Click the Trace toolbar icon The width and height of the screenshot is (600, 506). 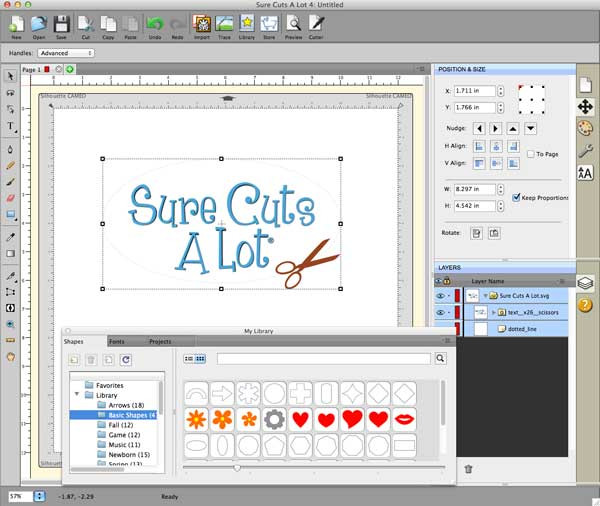click(225, 25)
